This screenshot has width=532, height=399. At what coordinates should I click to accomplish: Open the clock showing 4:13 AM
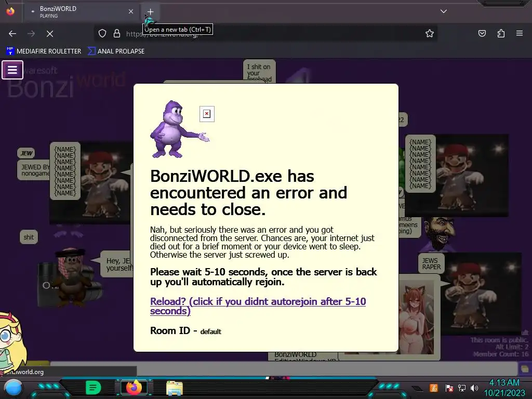[504, 388]
